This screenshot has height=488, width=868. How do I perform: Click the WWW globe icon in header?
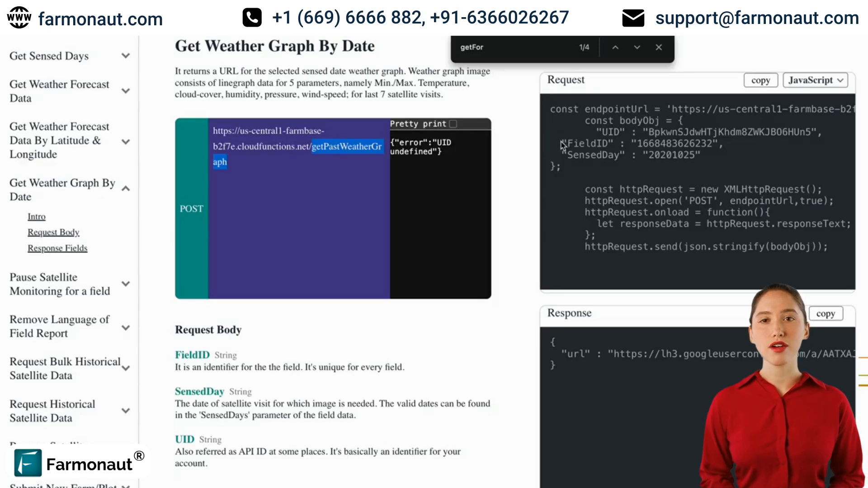click(19, 18)
